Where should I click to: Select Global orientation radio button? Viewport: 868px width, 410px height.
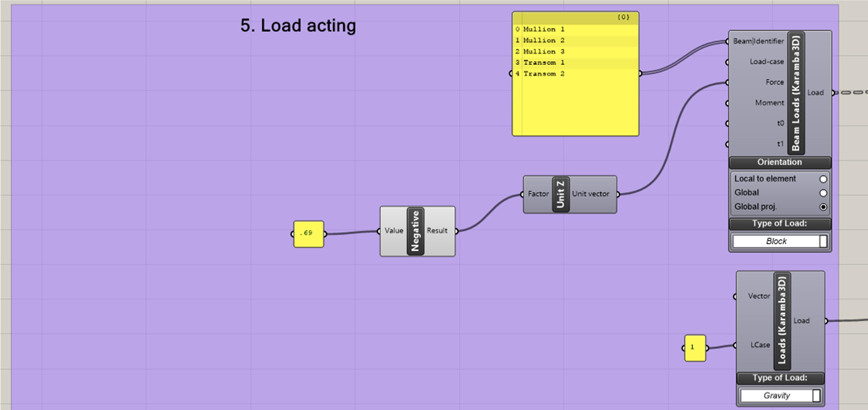823,193
